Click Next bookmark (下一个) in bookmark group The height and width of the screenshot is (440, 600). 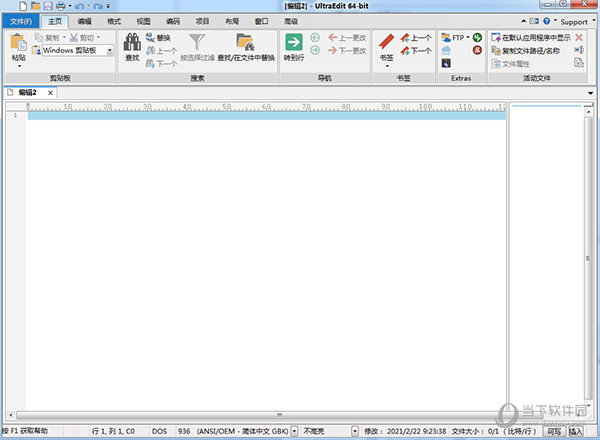tap(416, 50)
